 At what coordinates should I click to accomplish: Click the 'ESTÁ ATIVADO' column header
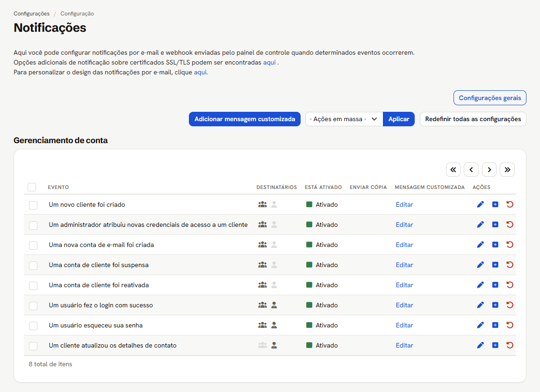coord(323,188)
